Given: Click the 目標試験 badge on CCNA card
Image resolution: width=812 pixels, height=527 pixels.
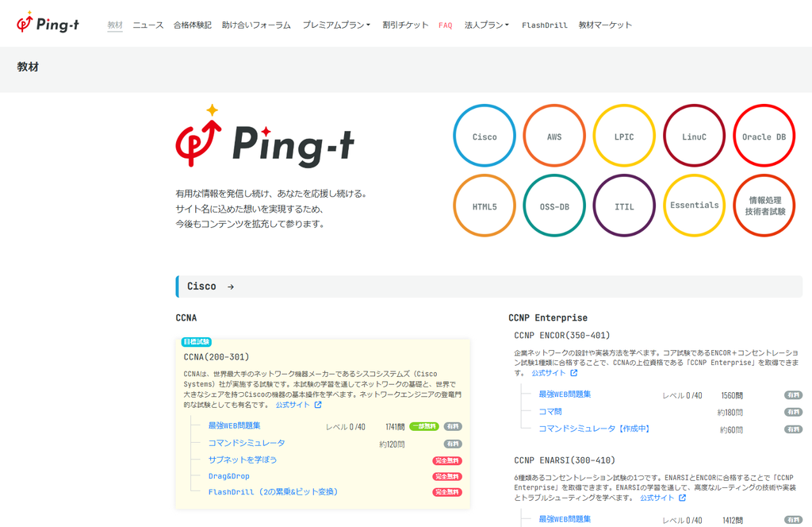Looking at the screenshot, I should (197, 342).
